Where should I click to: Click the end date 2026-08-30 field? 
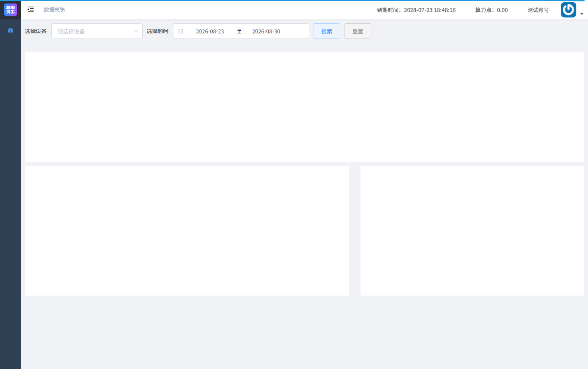266,31
